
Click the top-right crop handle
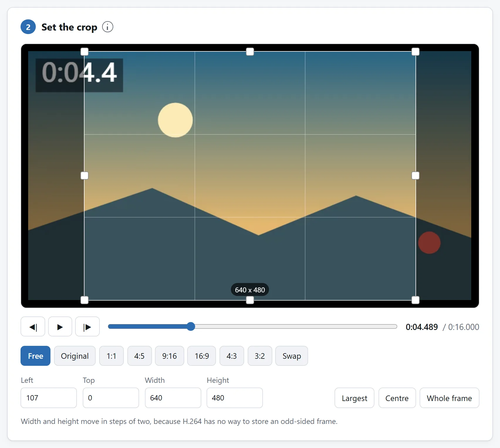pos(415,52)
